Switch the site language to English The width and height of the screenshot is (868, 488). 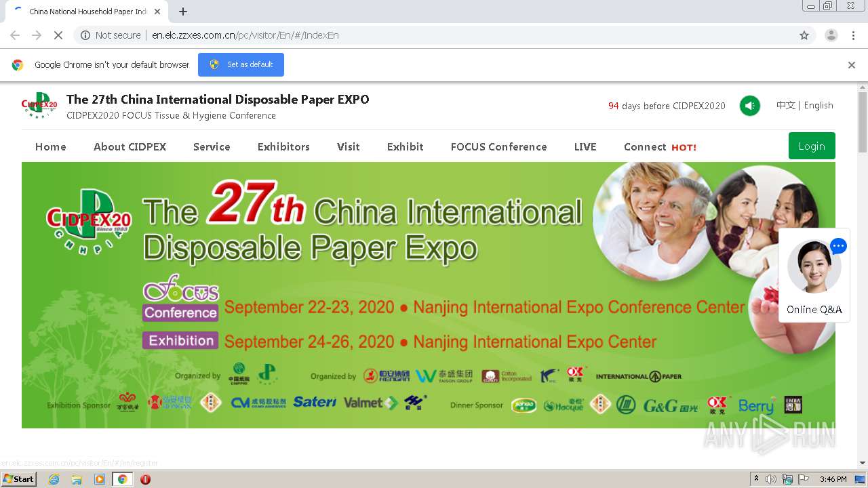click(x=818, y=105)
